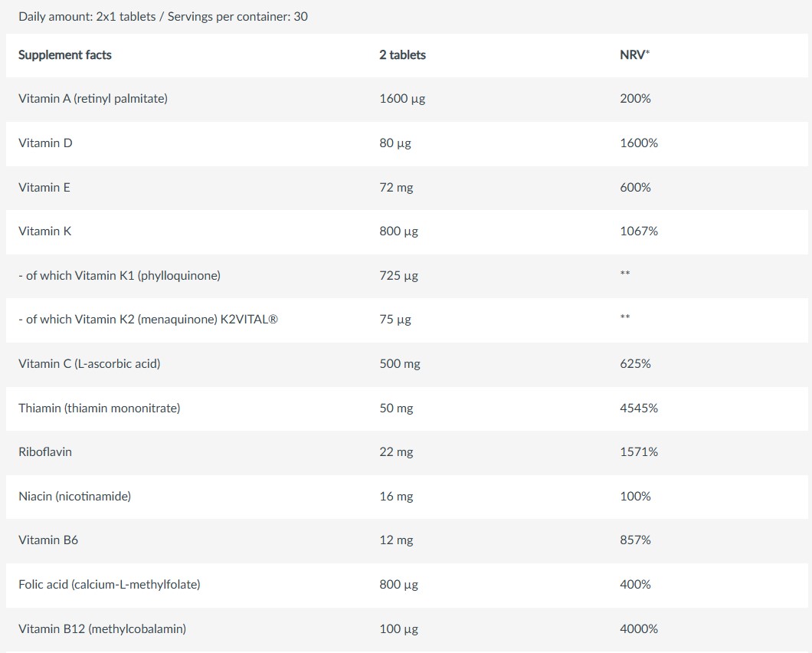Click the Folic acid (calcium-L-methylfolate) label
This screenshot has height=653, width=812.
pyautogui.click(x=110, y=585)
